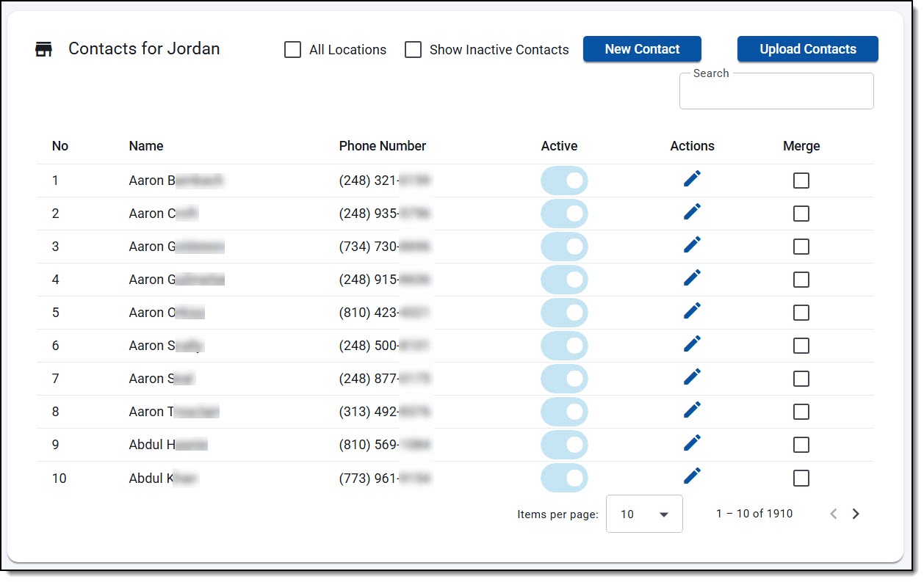Select the name in row 1
The image size is (924, 582).
point(176,181)
